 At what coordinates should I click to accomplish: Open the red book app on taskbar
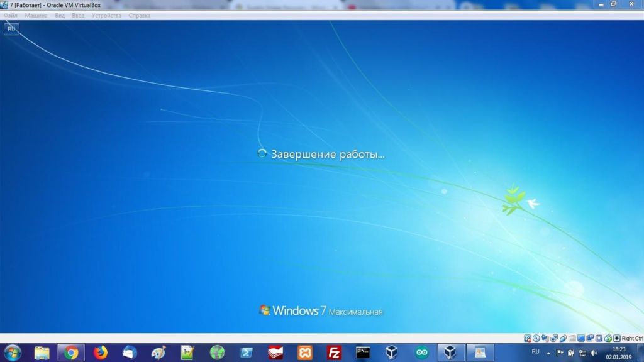[275, 353]
